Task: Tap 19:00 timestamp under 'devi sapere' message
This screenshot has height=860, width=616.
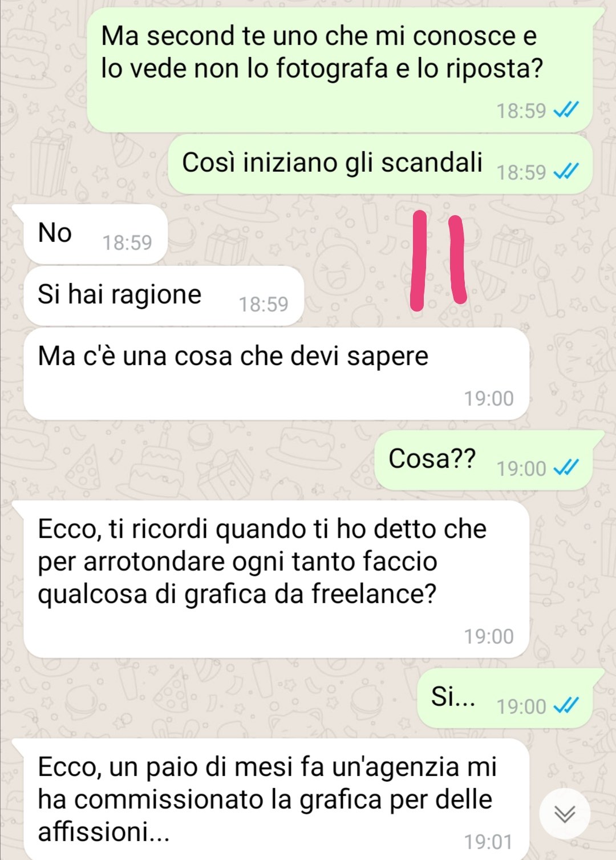Action: pos(489,398)
